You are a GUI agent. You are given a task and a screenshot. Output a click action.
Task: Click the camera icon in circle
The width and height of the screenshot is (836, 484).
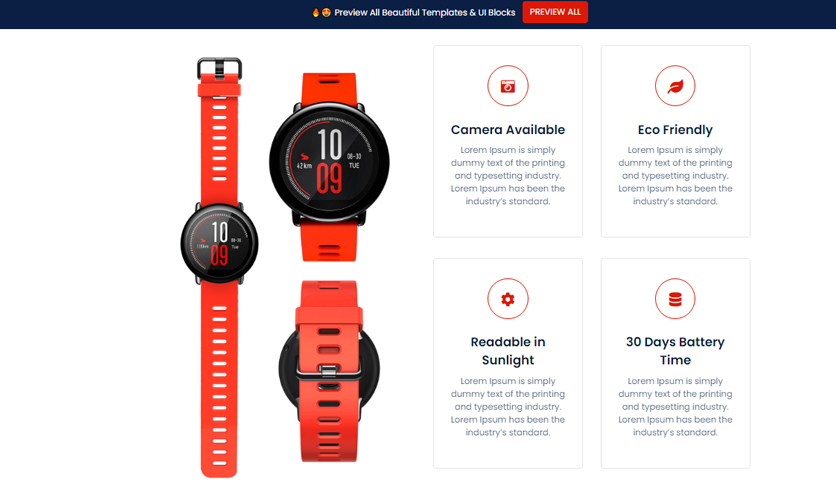point(508,86)
